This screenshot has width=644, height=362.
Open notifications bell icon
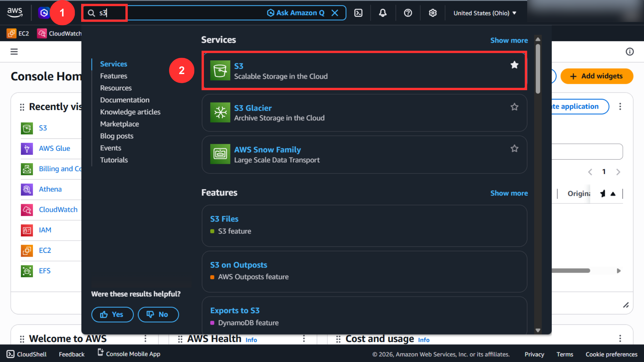click(383, 13)
